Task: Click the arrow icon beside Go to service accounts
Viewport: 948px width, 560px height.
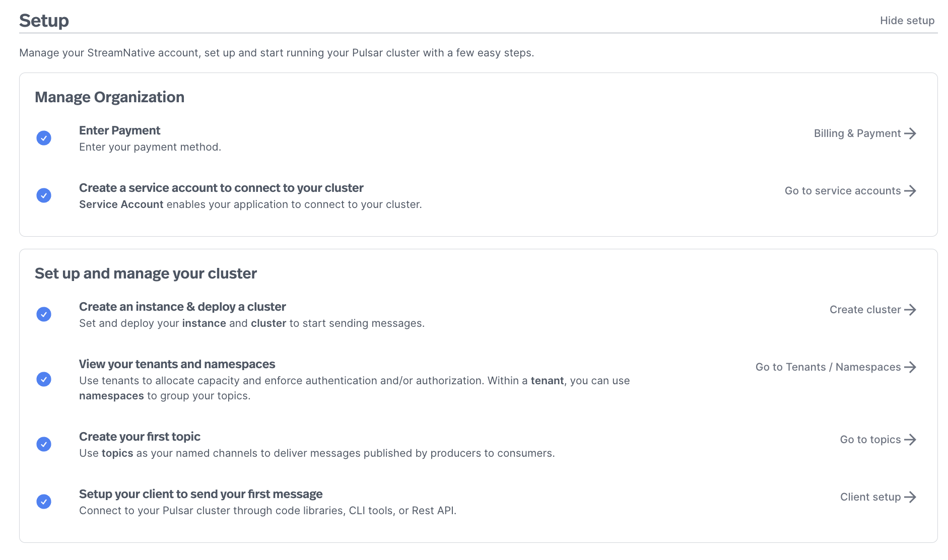Action: pos(911,191)
